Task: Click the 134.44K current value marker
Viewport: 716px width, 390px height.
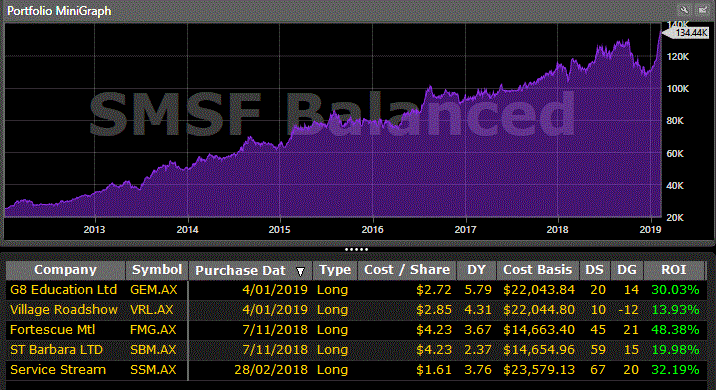Action: tap(686, 33)
